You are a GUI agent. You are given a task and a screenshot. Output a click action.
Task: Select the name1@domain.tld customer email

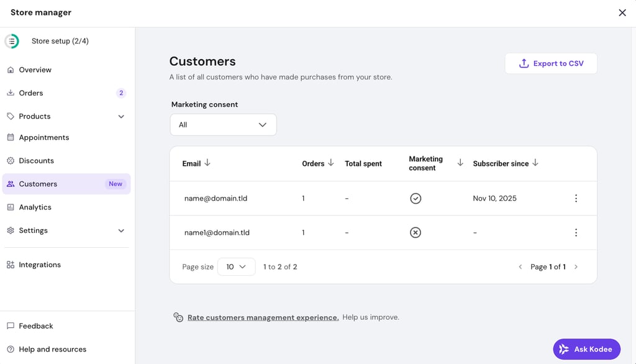217,232
